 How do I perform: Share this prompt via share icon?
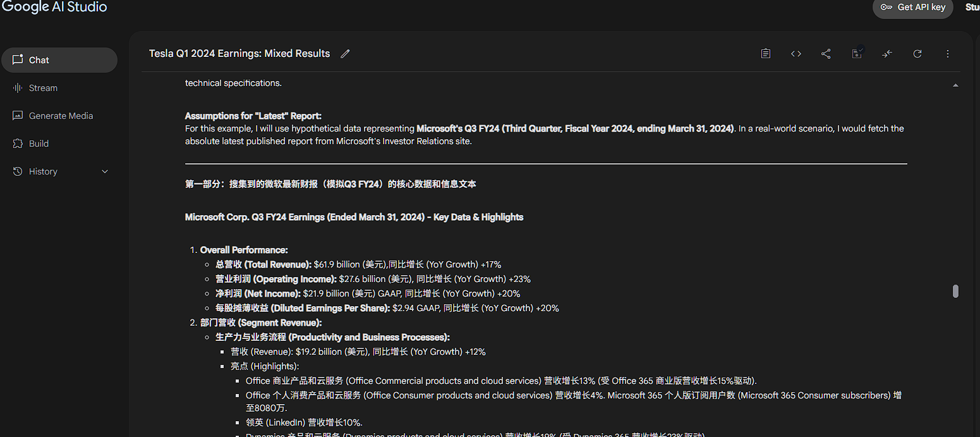[826, 54]
